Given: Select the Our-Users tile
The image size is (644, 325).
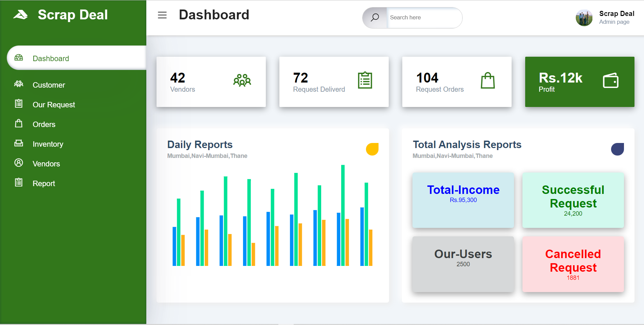Looking at the screenshot, I should coord(463,264).
